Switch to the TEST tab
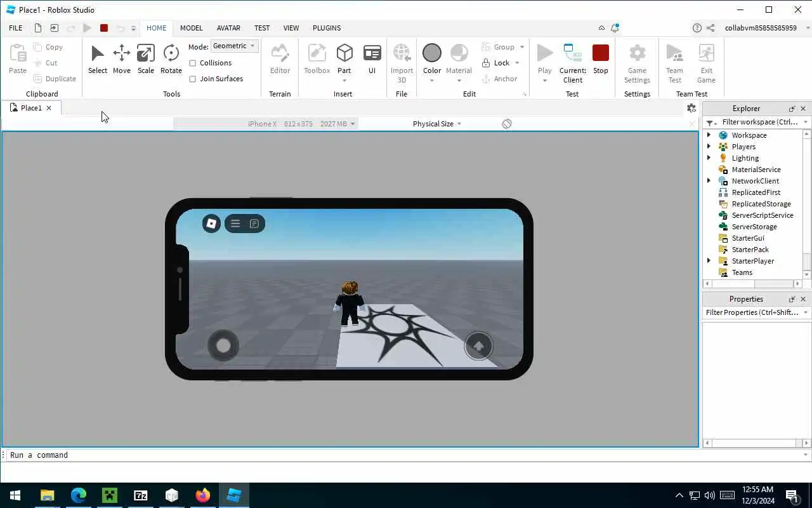 (x=262, y=28)
